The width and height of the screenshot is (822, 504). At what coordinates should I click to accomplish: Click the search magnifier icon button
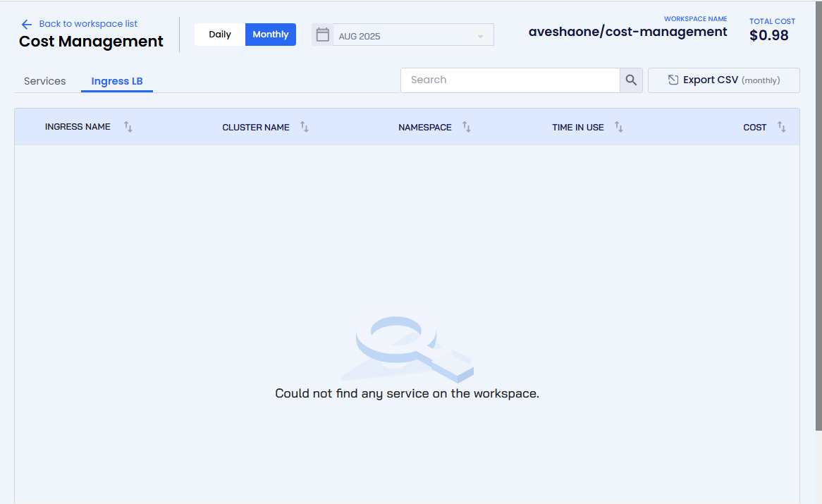click(631, 80)
